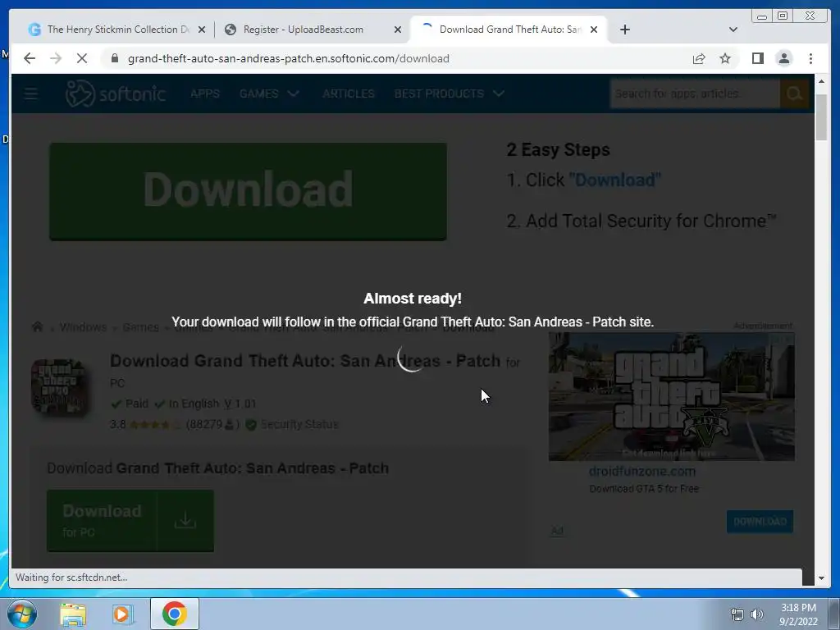Click the page scrollbar up arrow
Screen dimensions: 840x630
(x=821, y=81)
